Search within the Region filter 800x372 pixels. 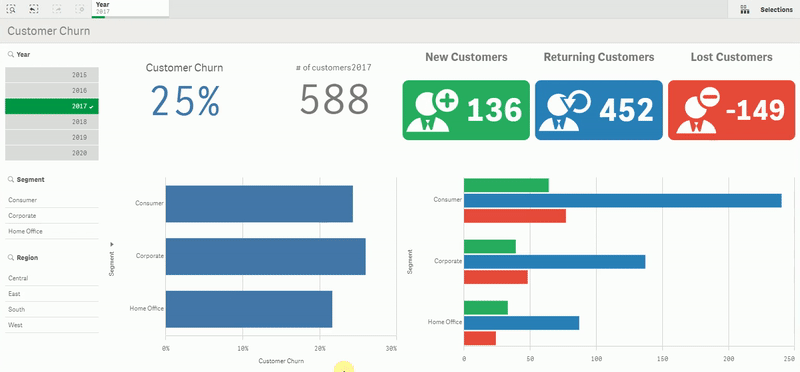point(11,258)
